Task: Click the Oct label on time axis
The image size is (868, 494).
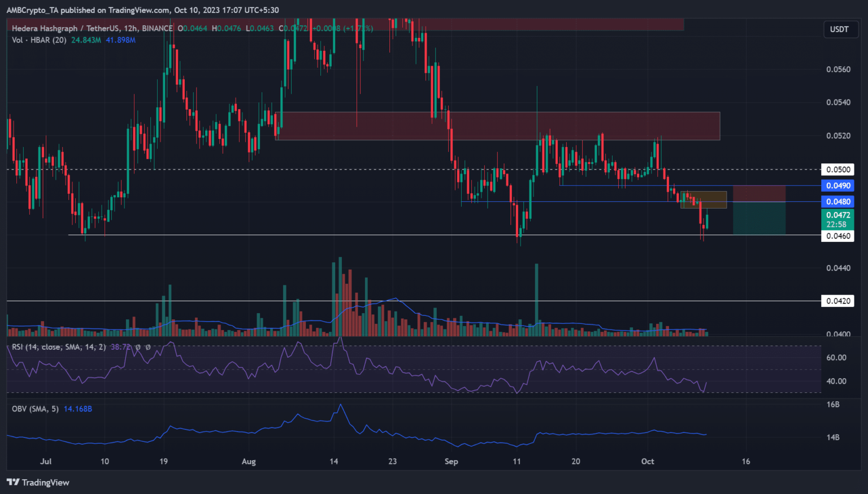Action: (x=648, y=461)
